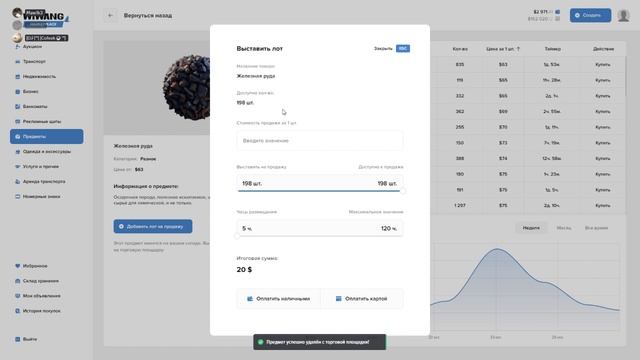Switch the price chart to Все время
Image resolution: width=640 pixels, height=360 pixels.
(596, 228)
